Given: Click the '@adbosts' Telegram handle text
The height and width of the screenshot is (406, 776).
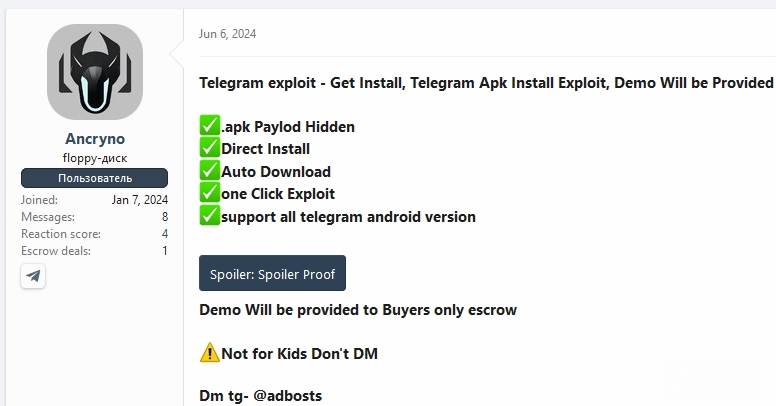Looking at the screenshot, I should (x=288, y=396).
